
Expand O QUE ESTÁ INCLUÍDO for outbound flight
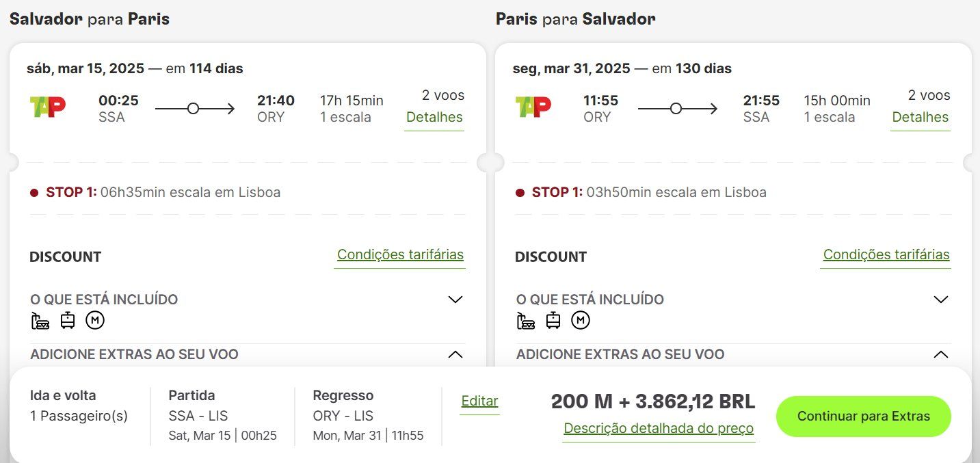[x=455, y=300]
